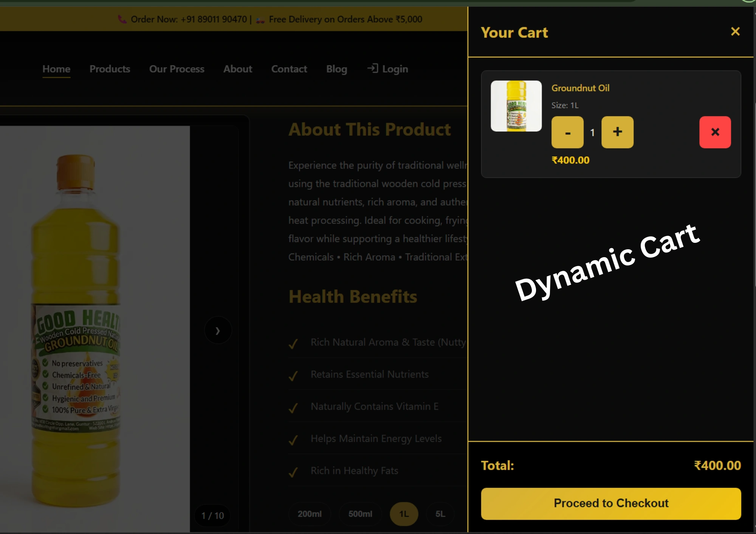Click the About This Product heading
The width and height of the screenshot is (756, 534).
pyautogui.click(x=369, y=130)
